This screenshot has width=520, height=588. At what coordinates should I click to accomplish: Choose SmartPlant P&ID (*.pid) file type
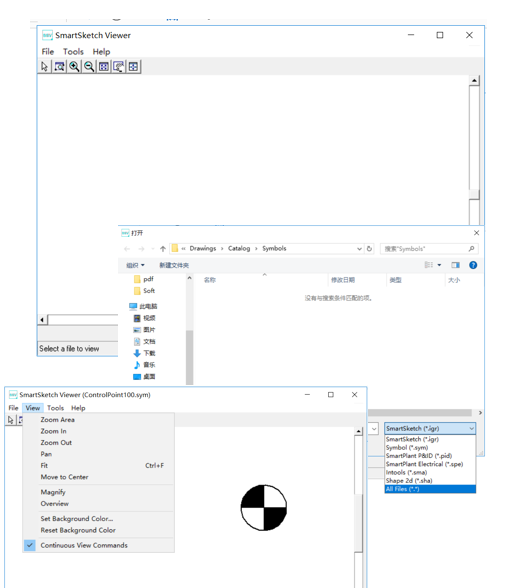pyautogui.click(x=430, y=456)
